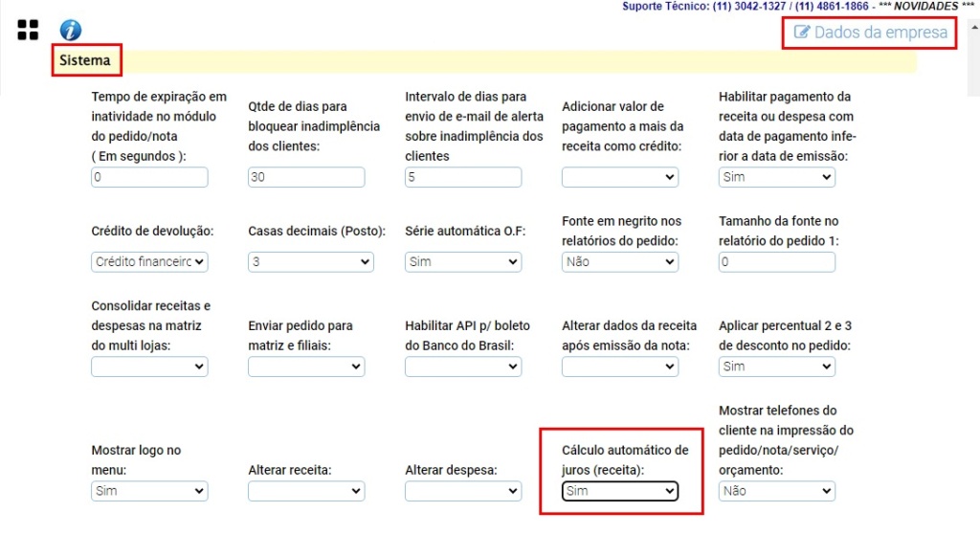Screen dimensions: 980x534
Task: Open Mostrar telefones do cliente na impressão dropdown
Action: pyautogui.click(x=777, y=491)
